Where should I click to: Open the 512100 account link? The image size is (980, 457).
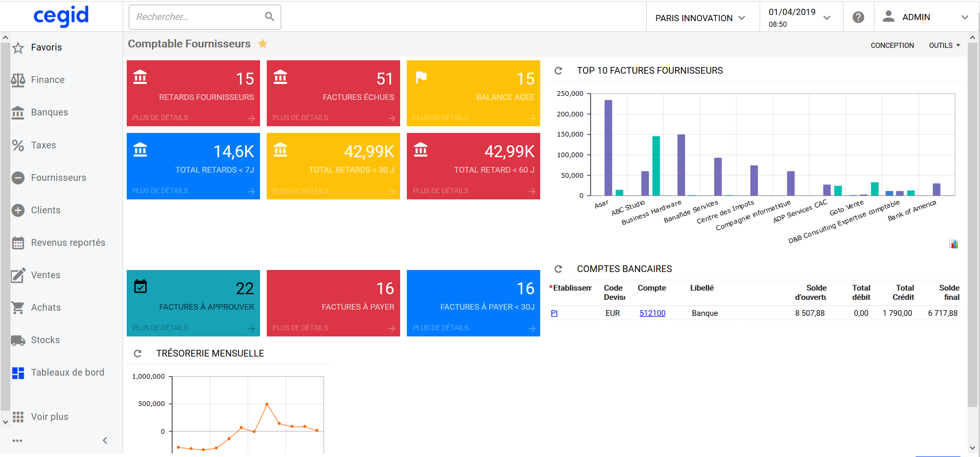(652, 313)
